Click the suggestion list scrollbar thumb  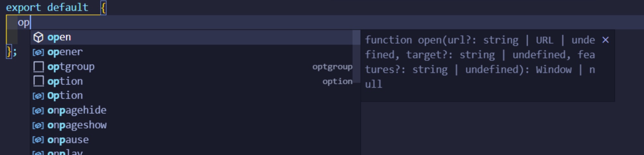pyautogui.click(x=356, y=56)
